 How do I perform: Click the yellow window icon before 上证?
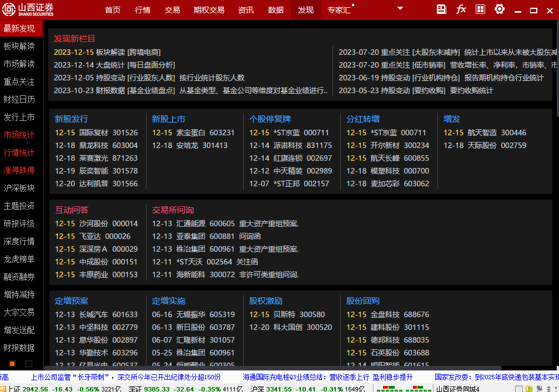point(3,389)
